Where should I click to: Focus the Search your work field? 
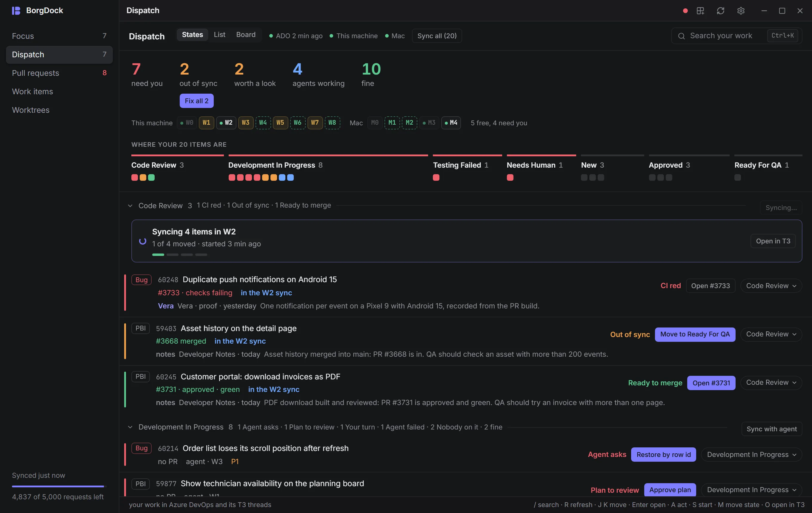736,36
